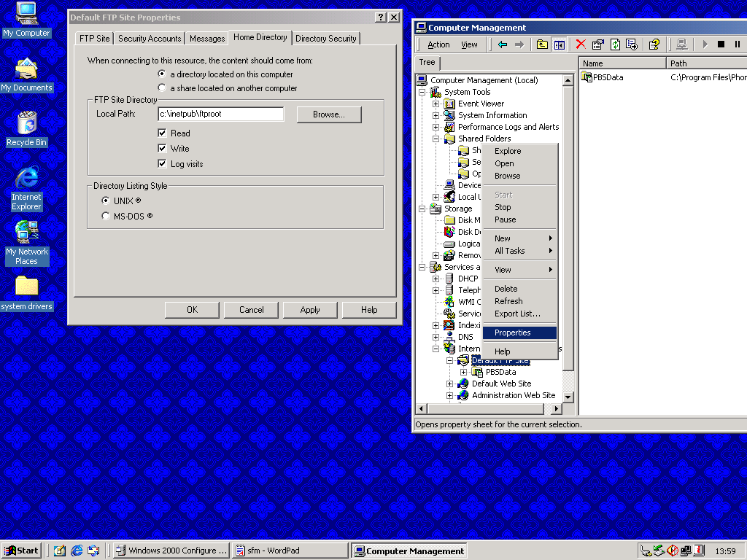Image resolution: width=747 pixels, height=560 pixels.
Task: Switch to the Directory Security tab
Action: click(x=326, y=38)
